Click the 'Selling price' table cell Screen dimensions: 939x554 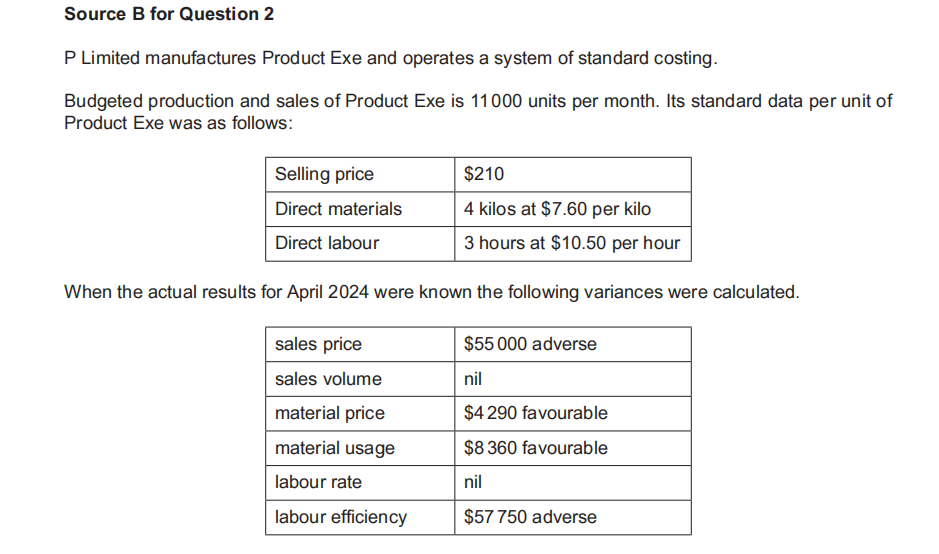[324, 174]
